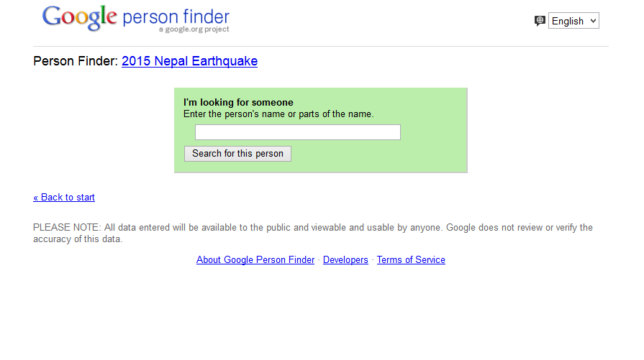Click the "Person Finder:" title label

point(76,61)
